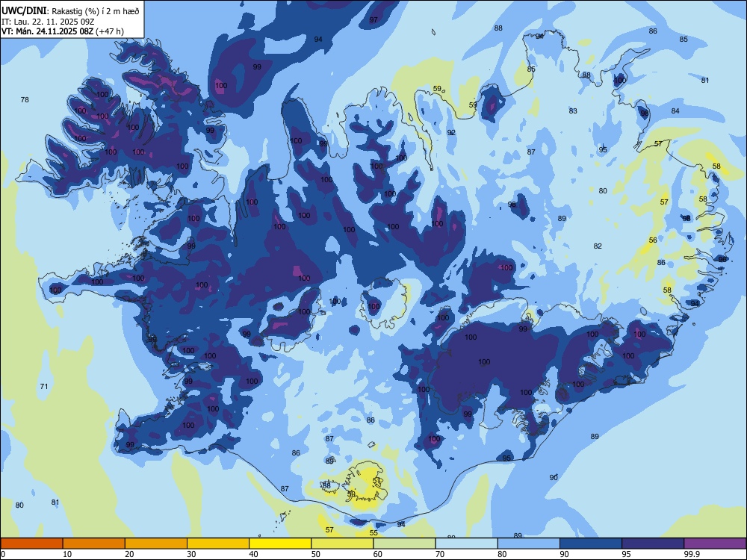The width and height of the screenshot is (747, 560).
Task: Click the UWC/DINI Rakastig title text
Action: point(70,11)
